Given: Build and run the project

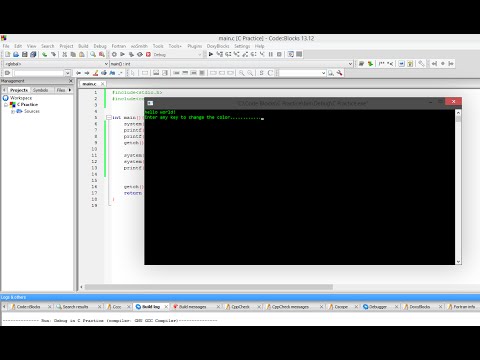Looking at the screenshot, I should [131, 54].
